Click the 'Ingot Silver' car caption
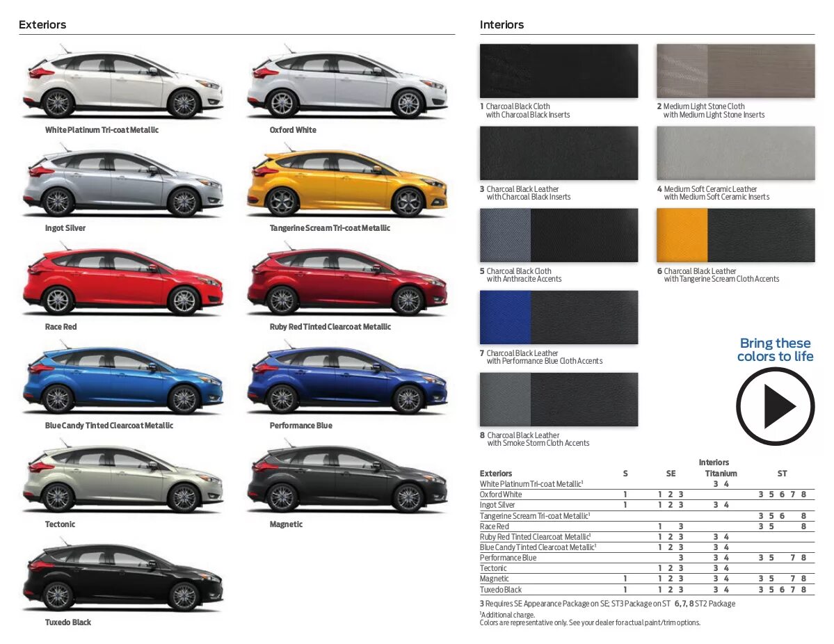Viewport: 834px width, 644px height. (65, 228)
